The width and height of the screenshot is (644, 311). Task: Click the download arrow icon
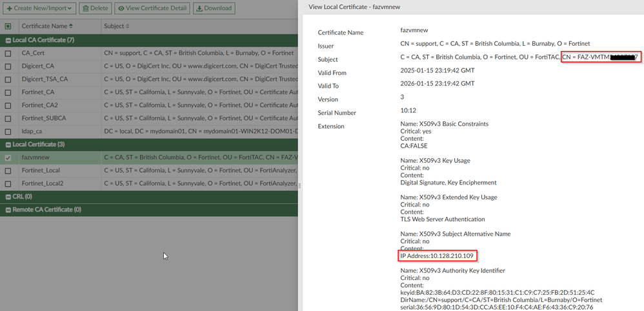pyautogui.click(x=199, y=8)
